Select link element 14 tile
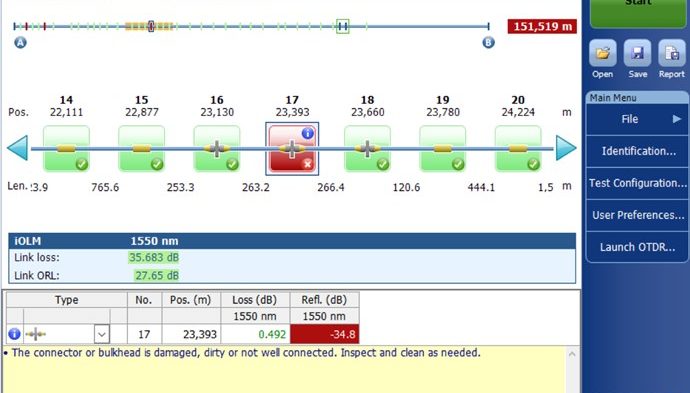 (x=66, y=148)
